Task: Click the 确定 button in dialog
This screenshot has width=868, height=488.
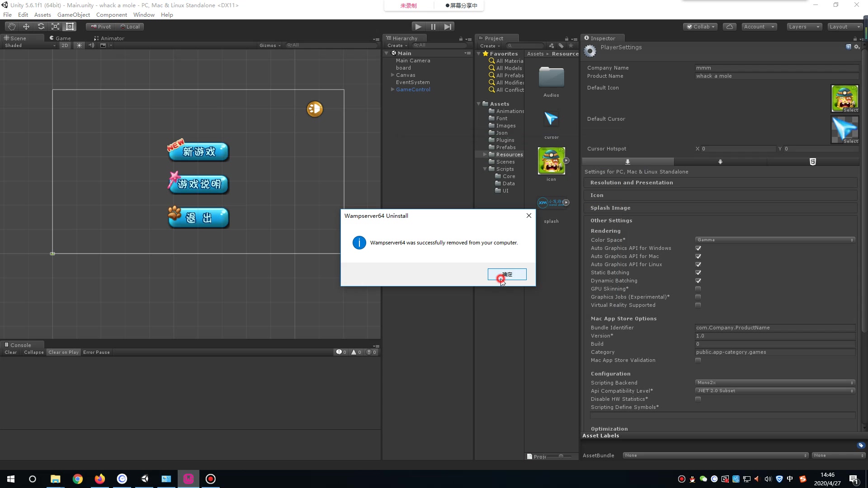Action: pyautogui.click(x=507, y=274)
